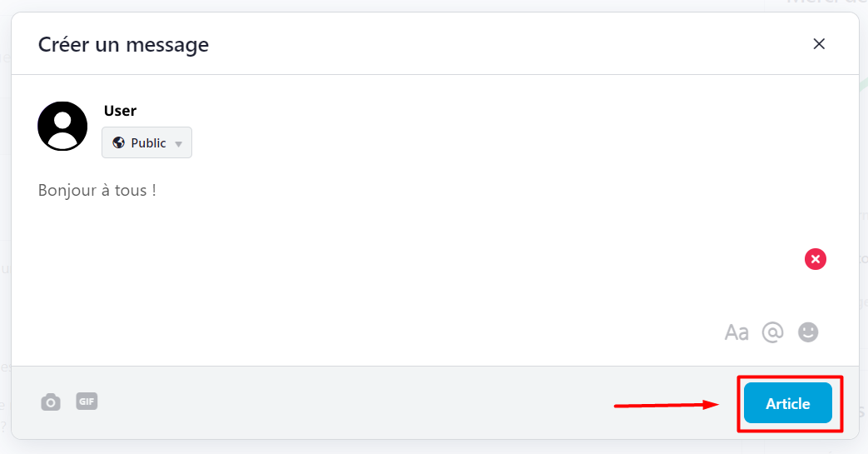Open the Public visibility dropdown

tap(146, 142)
